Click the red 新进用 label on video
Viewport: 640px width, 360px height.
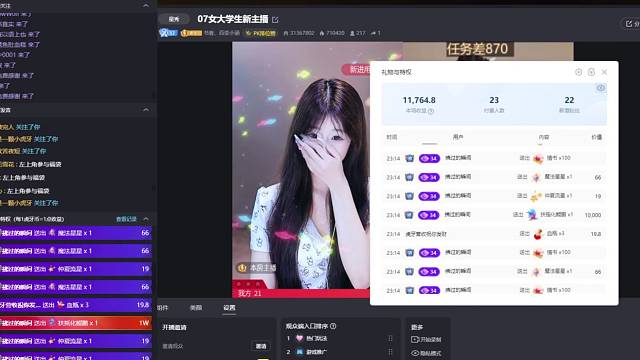pyautogui.click(x=356, y=69)
